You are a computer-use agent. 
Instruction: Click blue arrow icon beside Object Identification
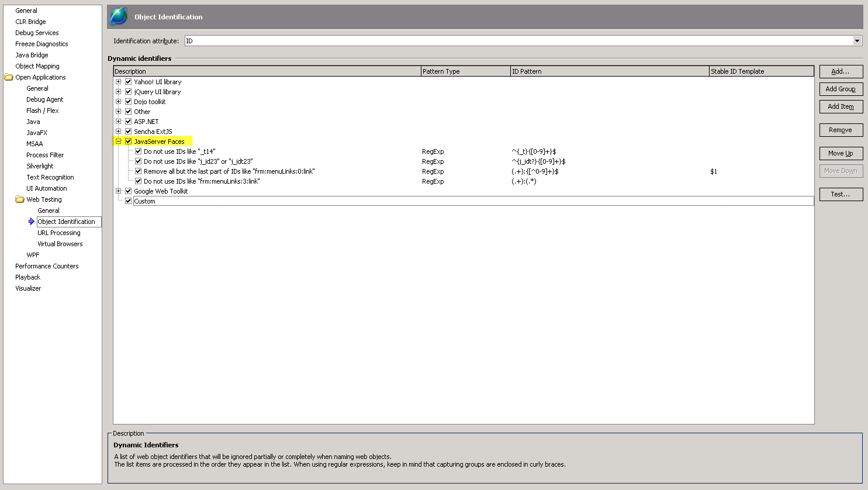pos(32,222)
